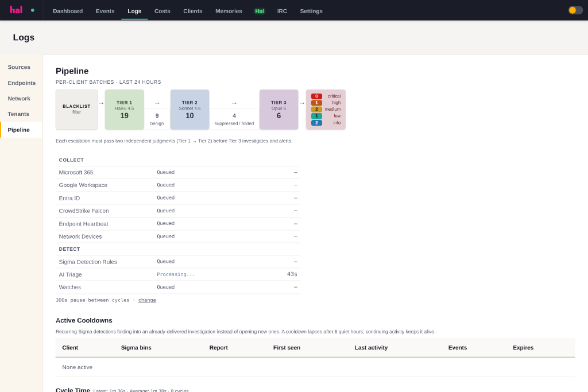Image resolution: width=588 pixels, height=392 pixels.
Task: Click the orange high severity badge
Action: click(x=316, y=103)
